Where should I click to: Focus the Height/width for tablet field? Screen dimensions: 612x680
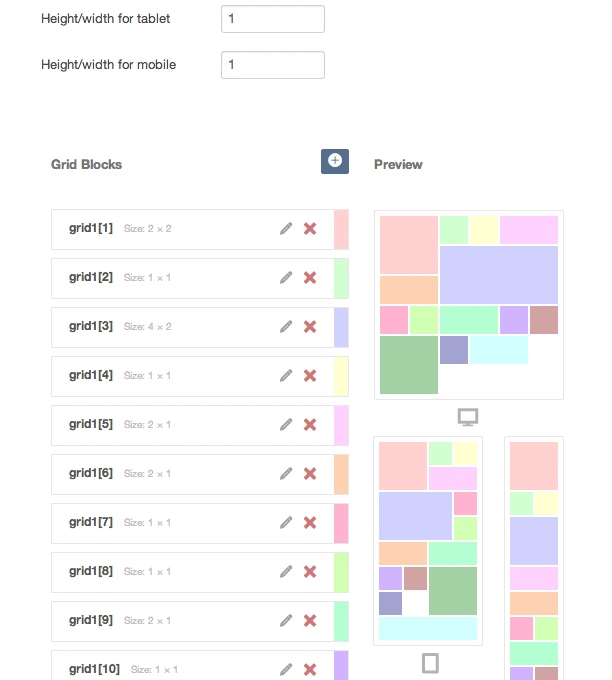(x=273, y=19)
